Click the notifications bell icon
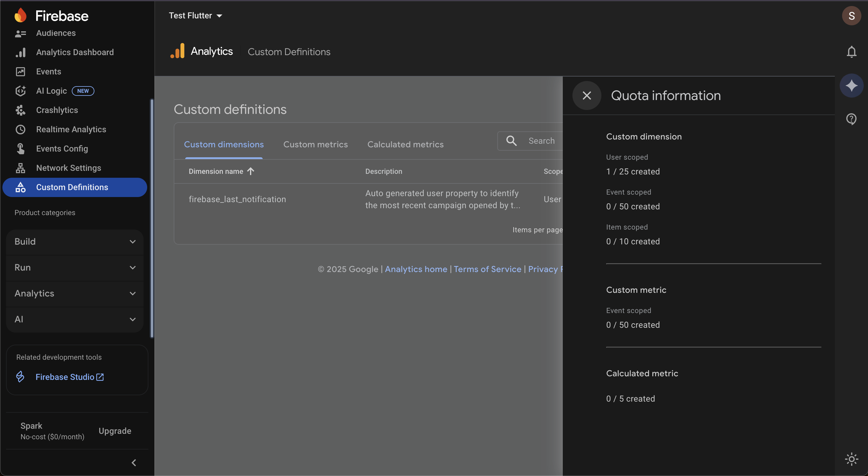868x476 pixels. [851, 52]
